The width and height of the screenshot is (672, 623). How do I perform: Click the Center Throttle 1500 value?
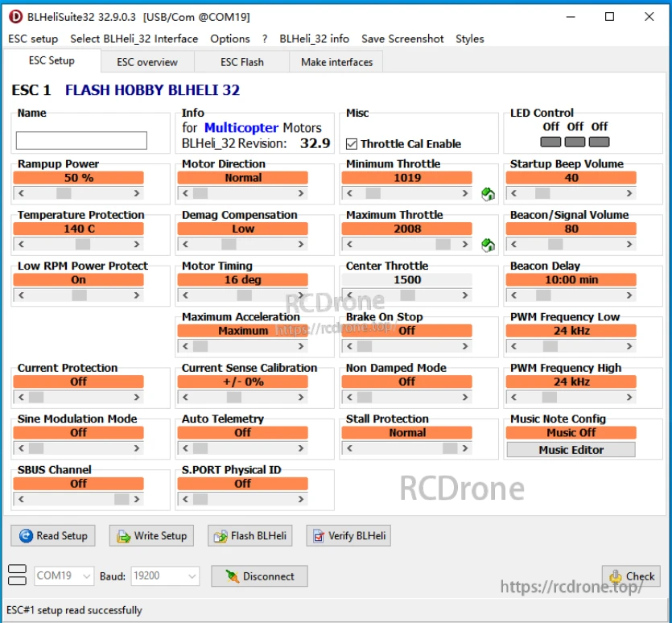click(406, 280)
